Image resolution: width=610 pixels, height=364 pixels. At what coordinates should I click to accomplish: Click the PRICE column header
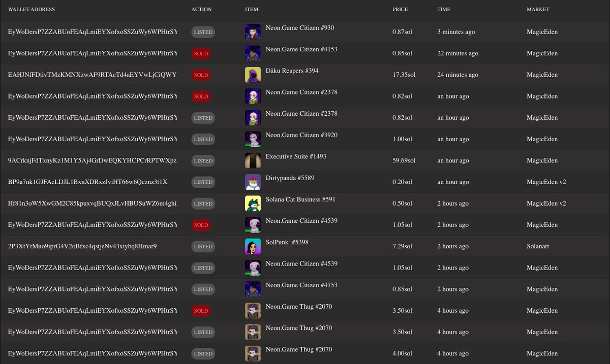tap(400, 9)
